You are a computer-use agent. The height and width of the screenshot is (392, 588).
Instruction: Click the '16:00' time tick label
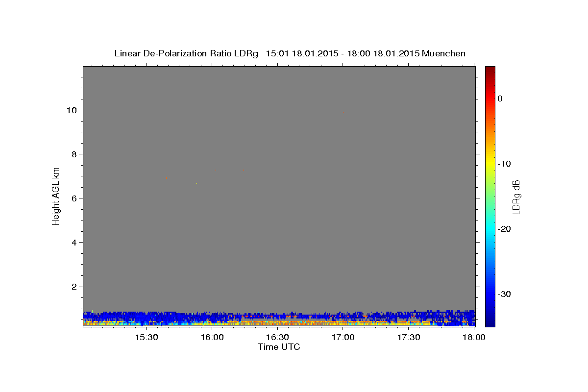[212, 337]
